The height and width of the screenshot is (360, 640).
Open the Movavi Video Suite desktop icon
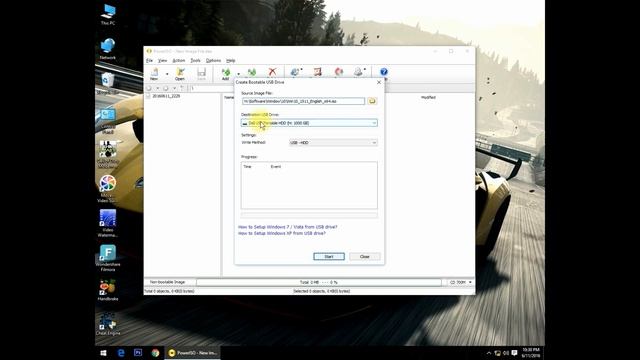(x=108, y=189)
